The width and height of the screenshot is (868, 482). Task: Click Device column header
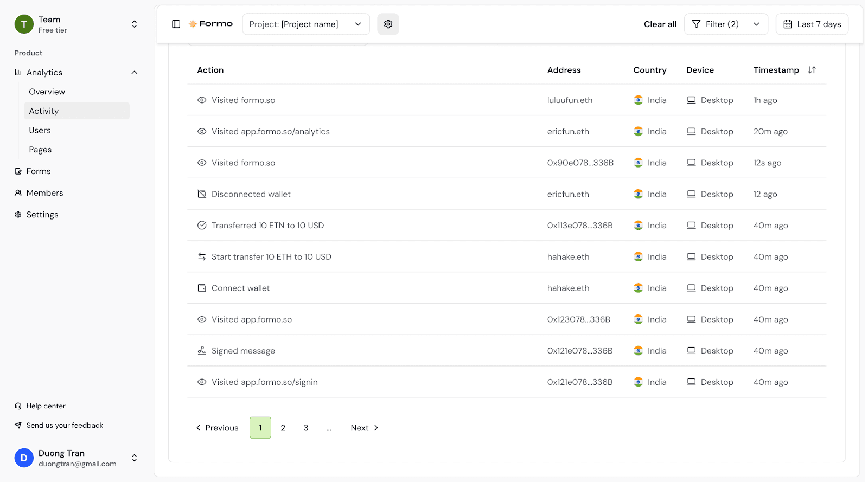point(700,70)
